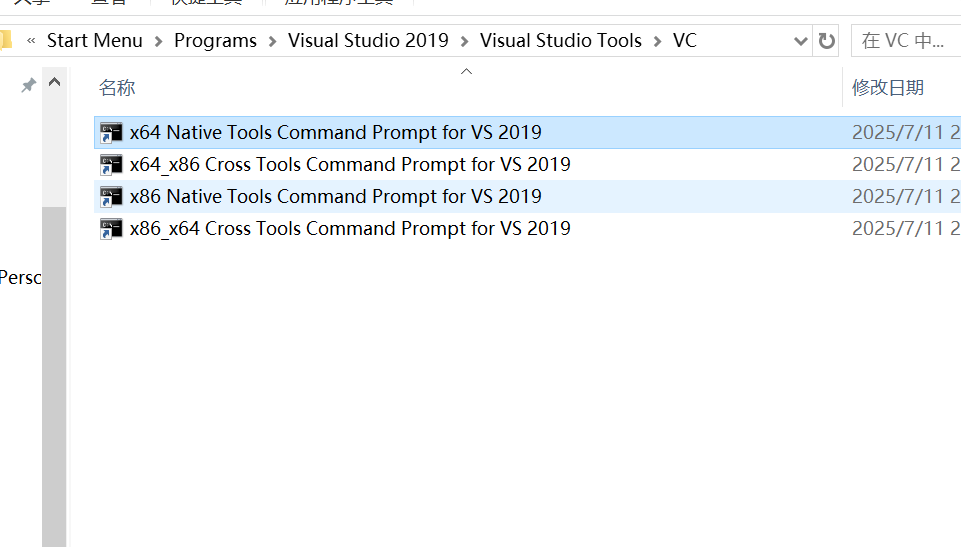Select x64 Native Tools Command Prompt for VS 2019
961x547 pixels.
[x=336, y=132]
